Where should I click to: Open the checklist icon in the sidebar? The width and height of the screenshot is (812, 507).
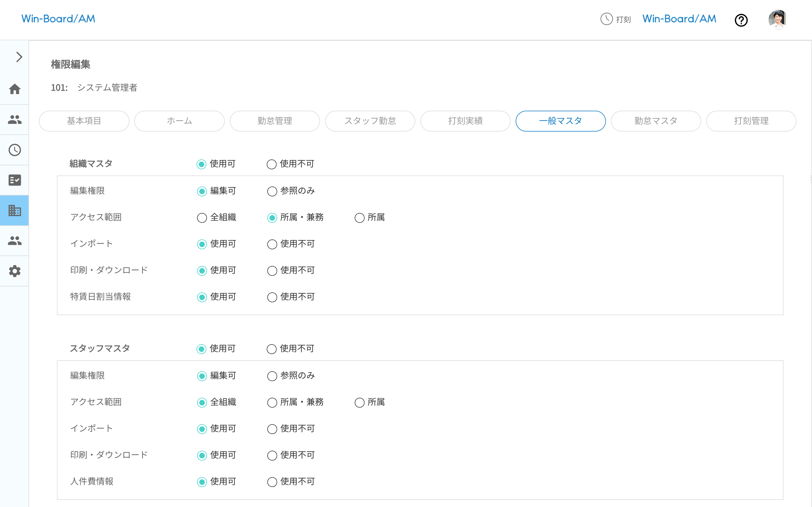(x=15, y=180)
